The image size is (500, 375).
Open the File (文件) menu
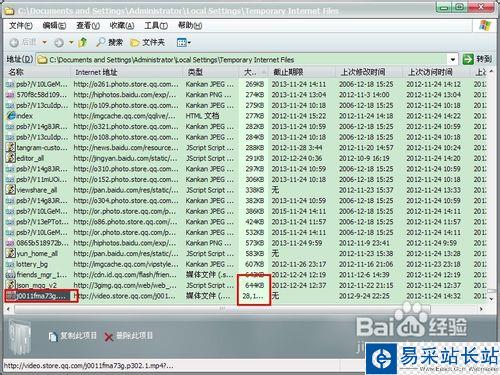click(x=21, y=25)
